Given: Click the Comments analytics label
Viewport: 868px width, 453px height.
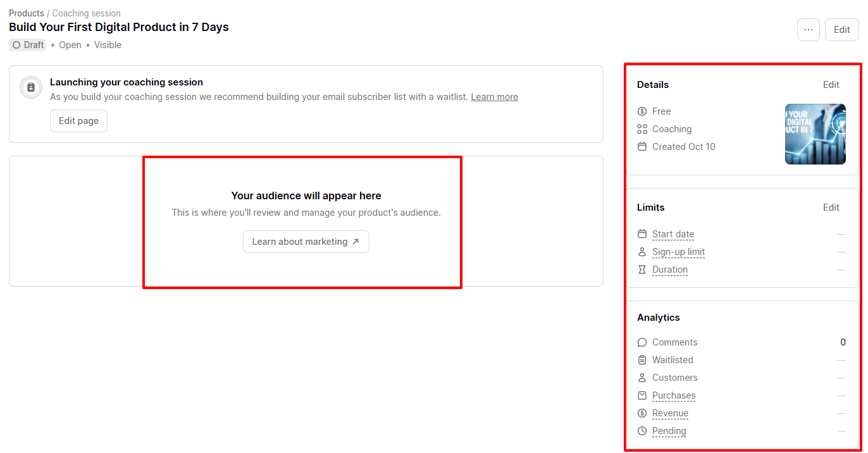Looking at the screenshot, I should click(675, 342).
